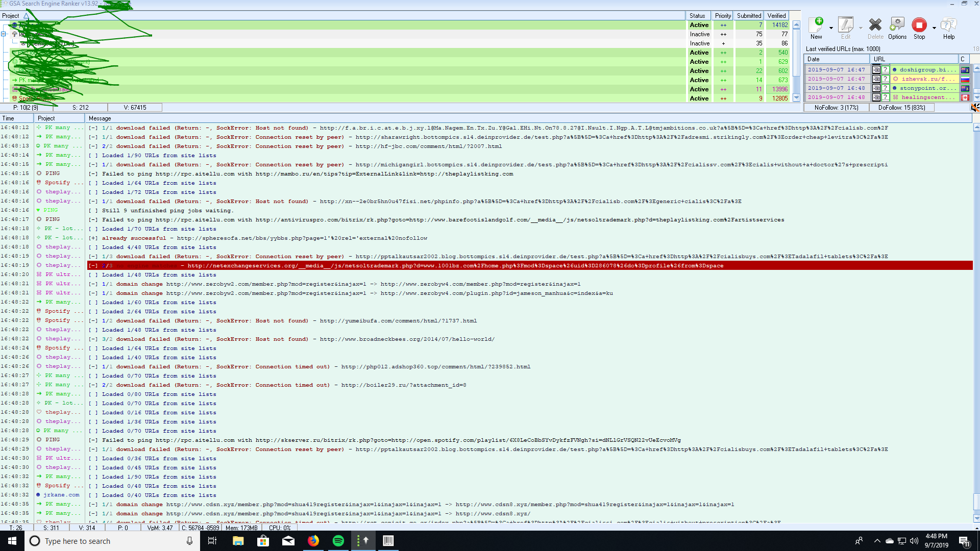980x551 pixels.
Task: Create a new project with New
Action: (816, 28)
